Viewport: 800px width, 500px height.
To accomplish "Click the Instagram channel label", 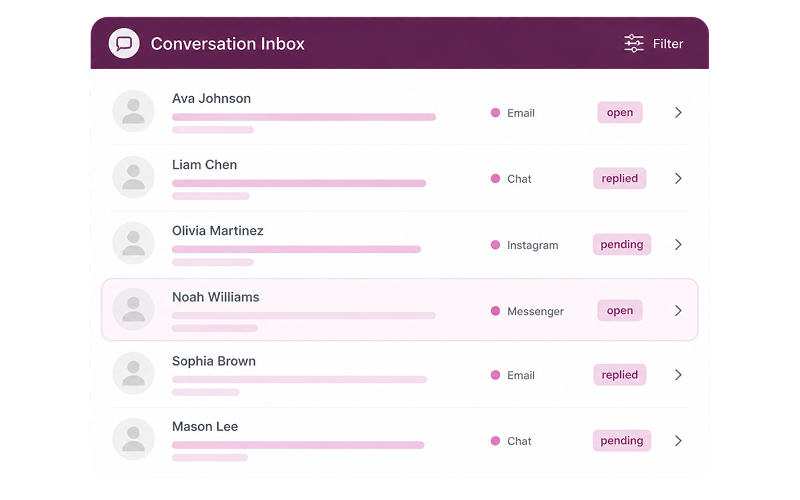I will pyautogui.click(x=533, y=245).
